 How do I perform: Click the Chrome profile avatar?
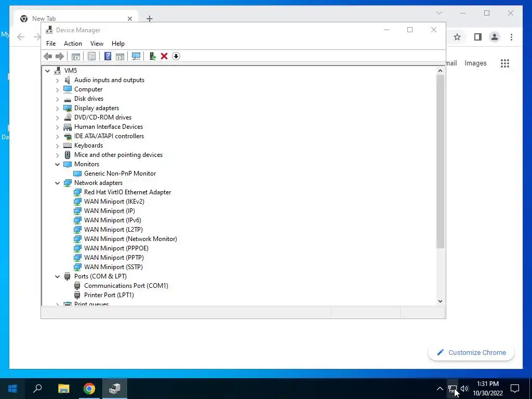(495, 37)
